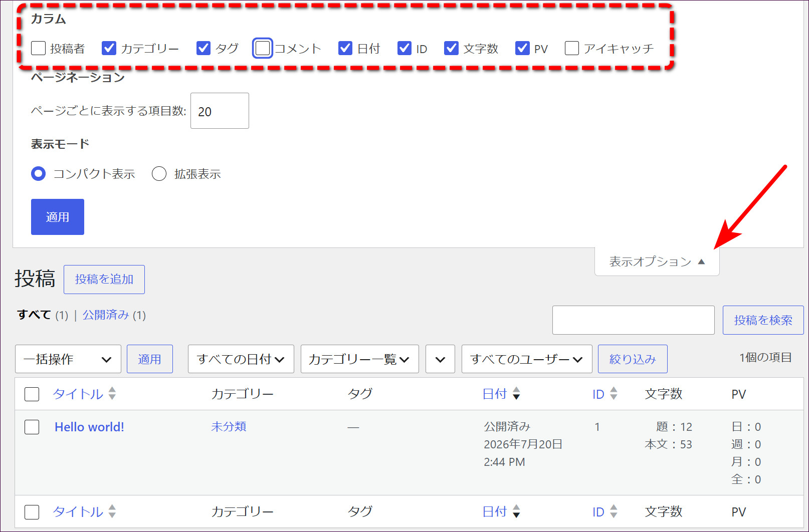Uncheck the PV column checkbox
809x532 pixels.
522,48
